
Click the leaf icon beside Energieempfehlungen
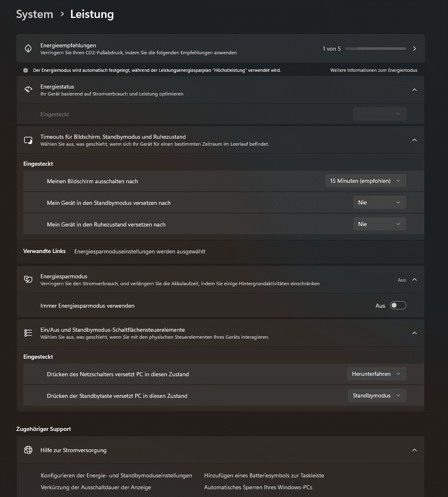[28, 49]
